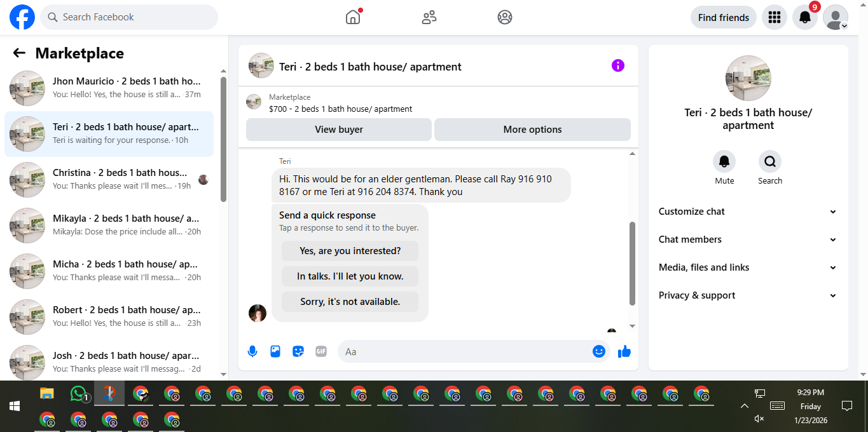Open the emoji picker in message box
The height and width of the screenshot is (432, 868).
[599, 351]
